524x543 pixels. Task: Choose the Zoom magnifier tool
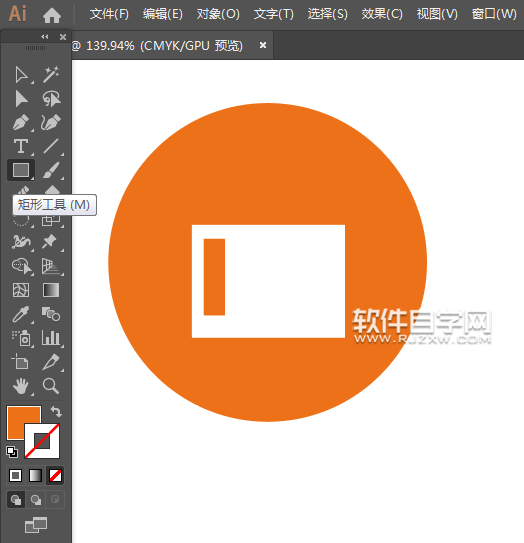51,386
